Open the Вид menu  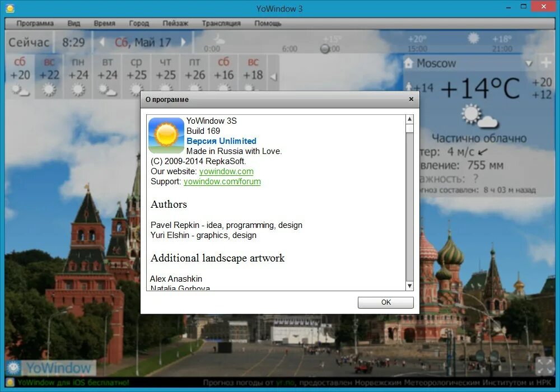(x=73, y=24)
